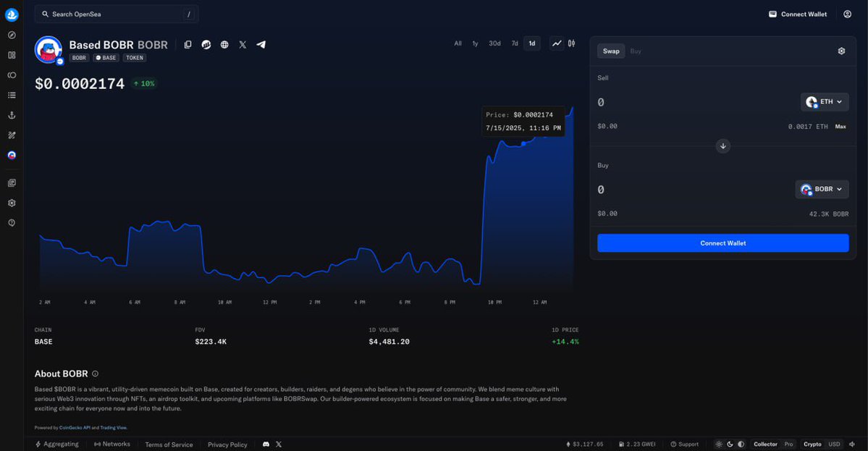
Task: Open the Help question mark icon in sidebar
Action: click(12, 223)
